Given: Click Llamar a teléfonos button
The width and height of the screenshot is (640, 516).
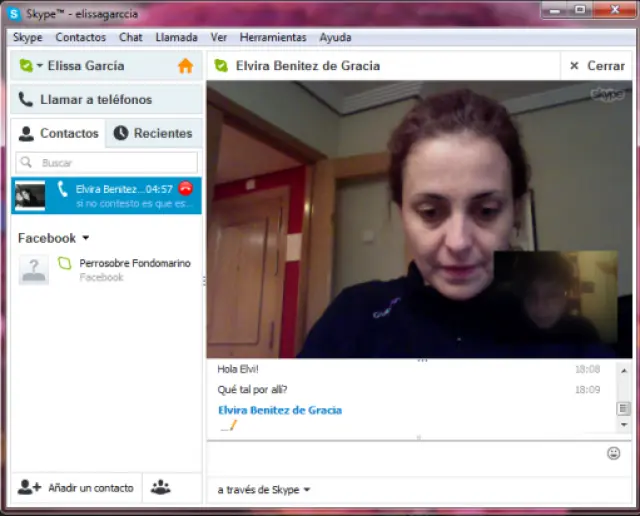Looking at the screenshot, I should 107,99.
